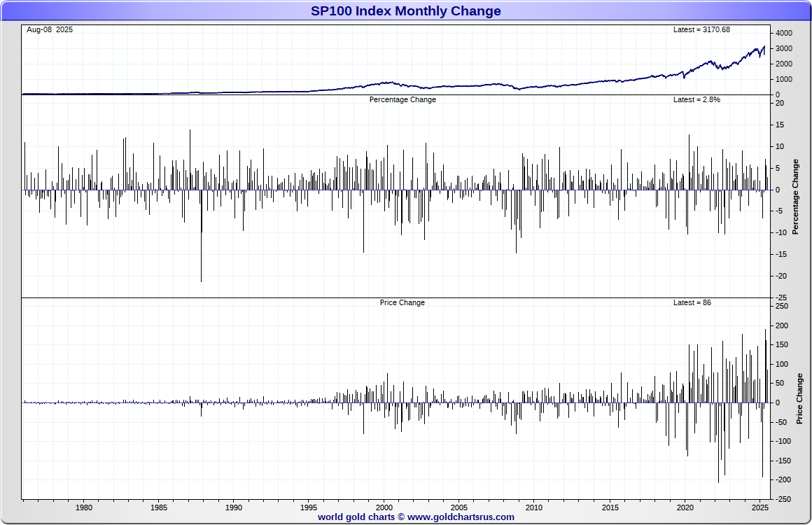Viewport: 812px width, 525px height.
Task: Click 'Latest = 3170.68' value text
Action: (701, 29)
